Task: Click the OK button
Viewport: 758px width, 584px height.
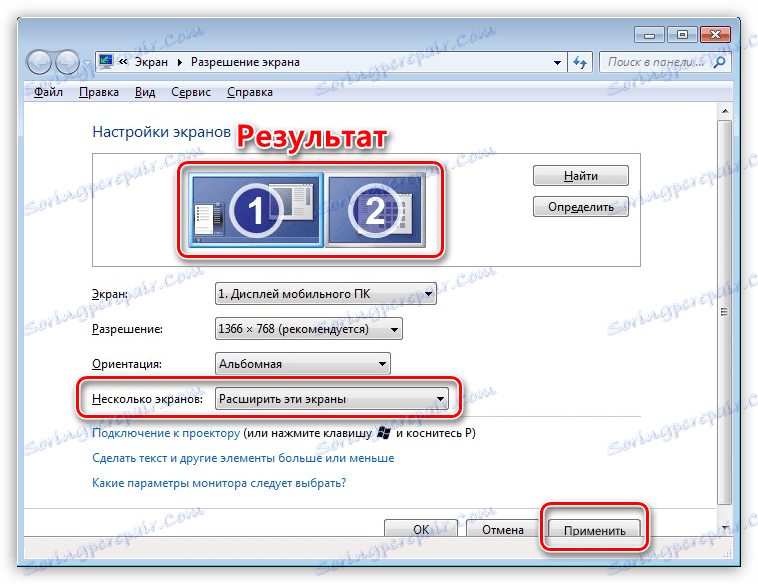Action: (421, 529)
